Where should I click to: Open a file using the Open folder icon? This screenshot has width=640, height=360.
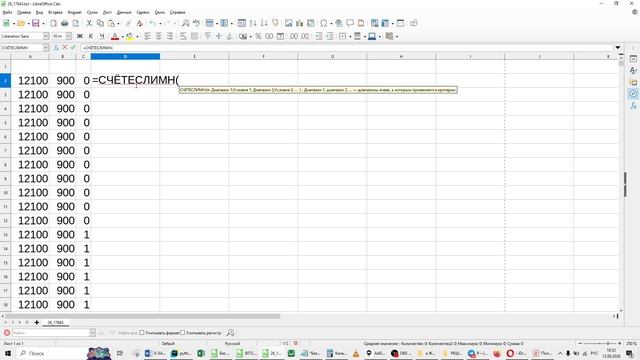point(20,23)
